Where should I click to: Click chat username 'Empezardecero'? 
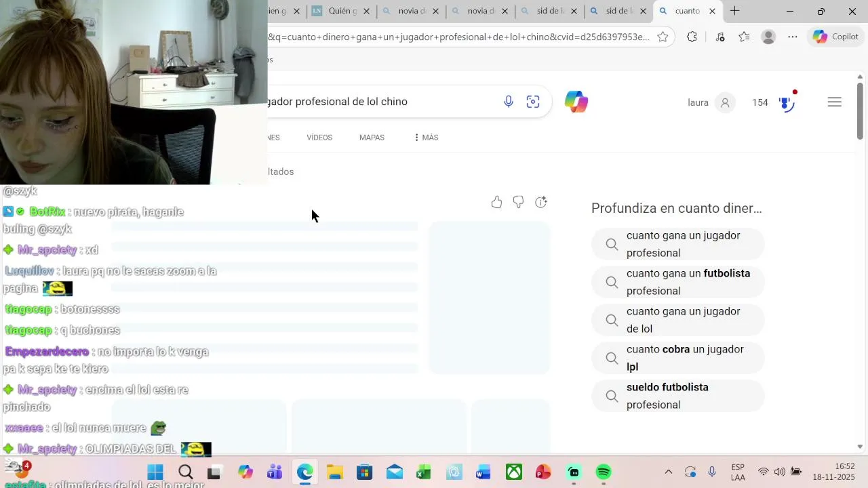point(47,352)
